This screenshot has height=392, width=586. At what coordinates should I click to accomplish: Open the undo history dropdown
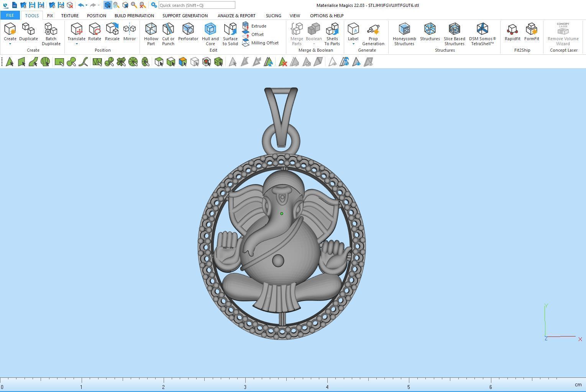(86, 5)
